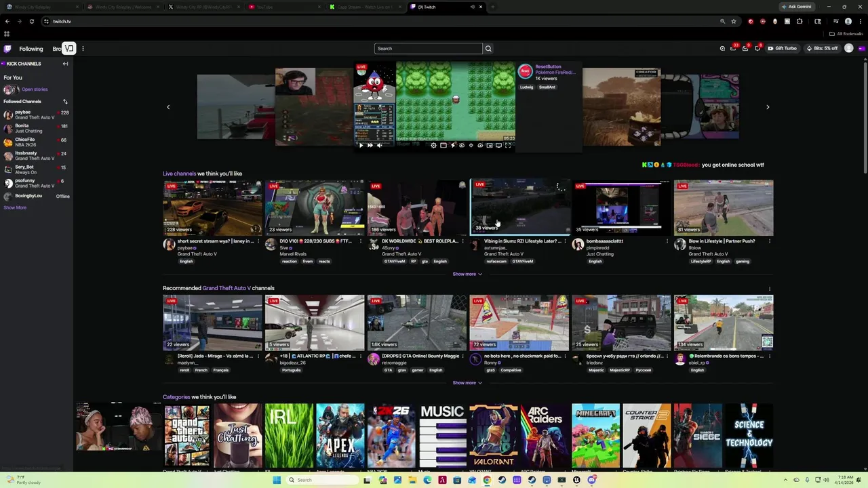This screenshot has width=868, height=488.
Task: Open the Just Chatting category
Action: click(238, 435)
